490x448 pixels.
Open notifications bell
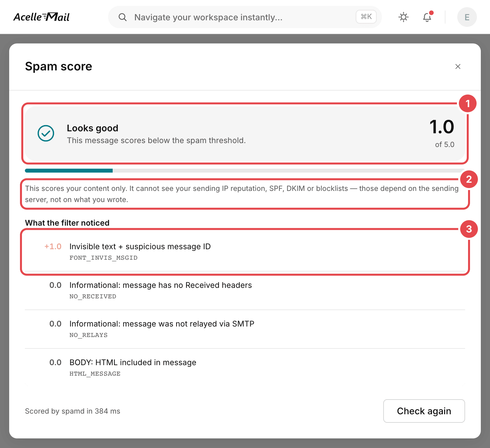(x=427, y=17)
